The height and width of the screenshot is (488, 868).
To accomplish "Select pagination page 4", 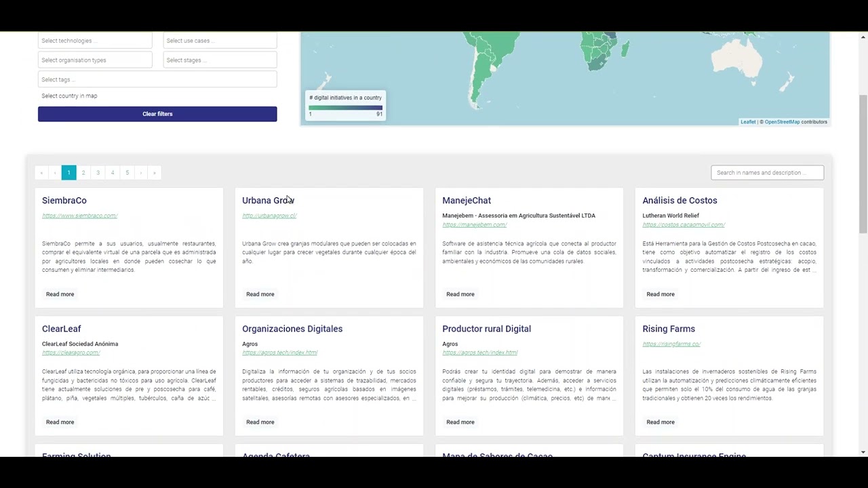I will [x=113, y=173].
